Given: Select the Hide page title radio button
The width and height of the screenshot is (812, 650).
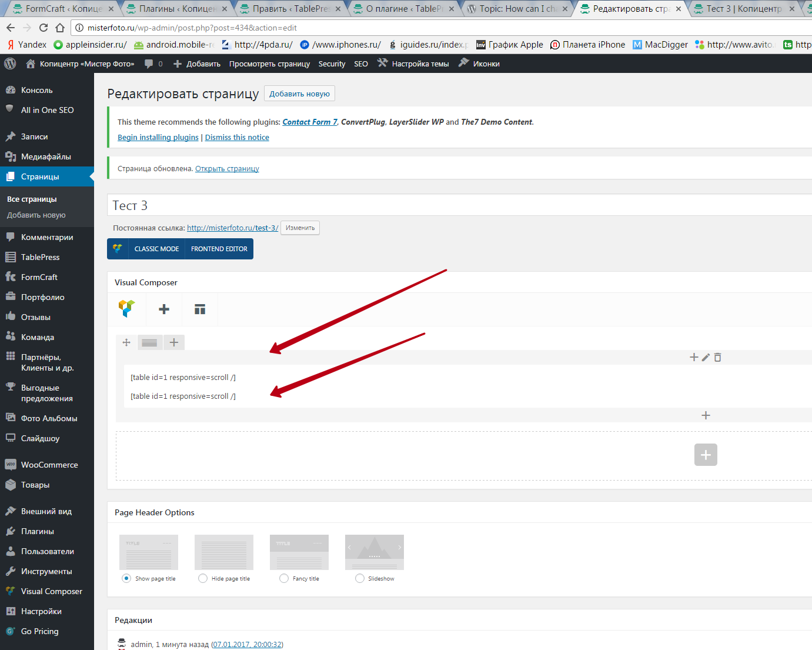Looking at the screenshot, I should pyautogui.click(x=203, y=578).
